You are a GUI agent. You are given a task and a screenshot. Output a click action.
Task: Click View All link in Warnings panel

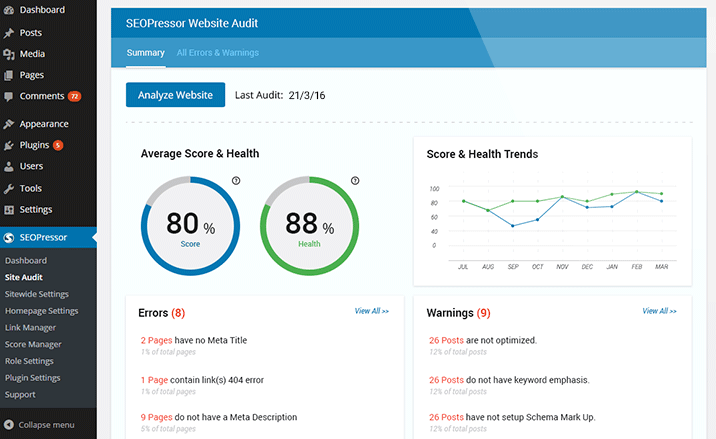pyautogui.click(x=659, y=311)
